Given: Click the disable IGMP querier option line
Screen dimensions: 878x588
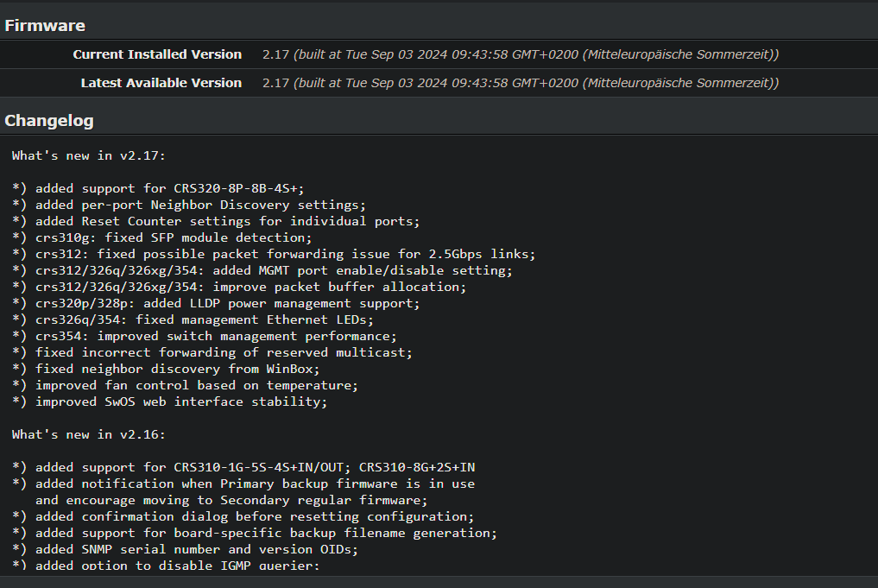Looking at the screenshot, I should 166,566.
